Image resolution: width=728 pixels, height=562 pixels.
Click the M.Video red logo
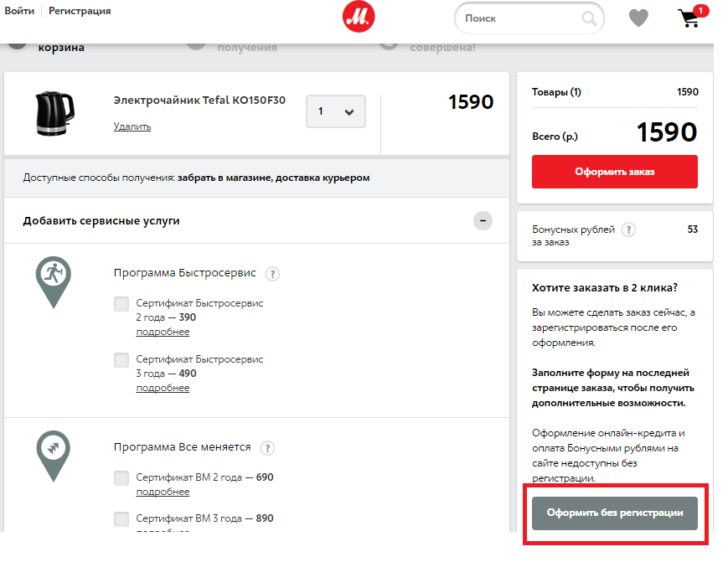coord(359,17)
